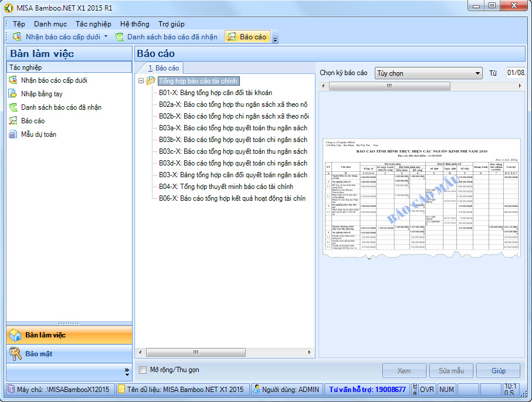Click the Tổng hợp báo cáo tài chính folder icon
Viewport: 532px width, 402px height.
tap(151, 81)
